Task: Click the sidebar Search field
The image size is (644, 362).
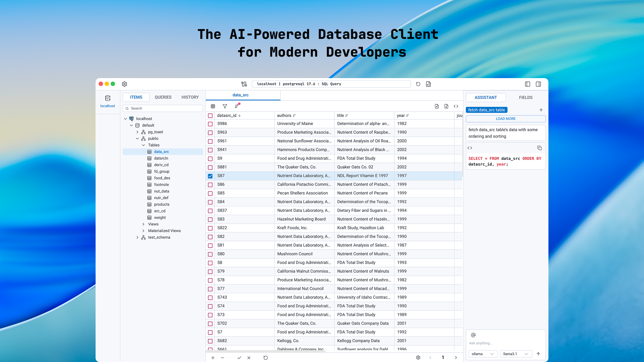Action: [163, 108]
